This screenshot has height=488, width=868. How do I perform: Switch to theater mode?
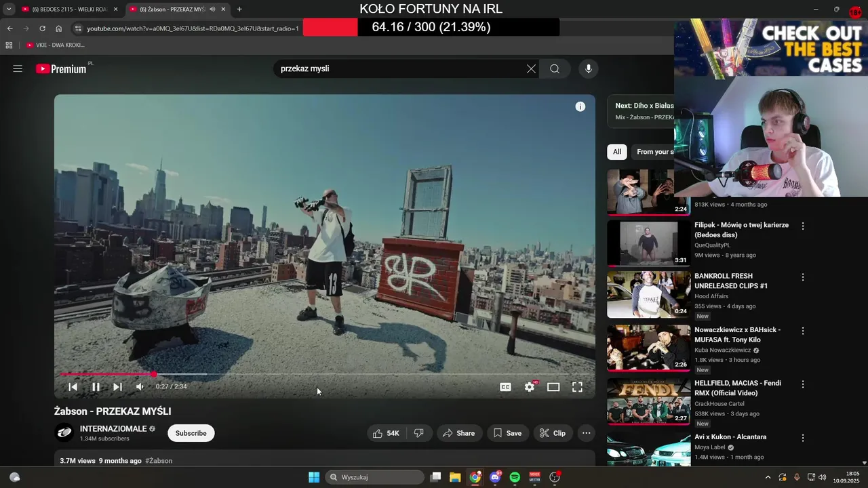click(553, 387)
